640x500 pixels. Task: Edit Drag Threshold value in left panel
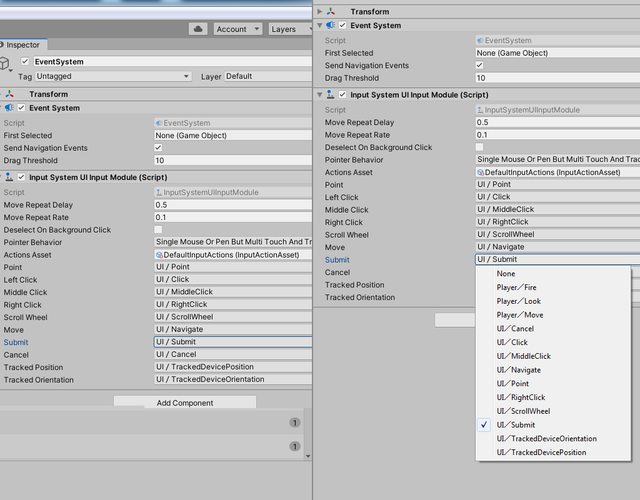click(x=233, y=160)
